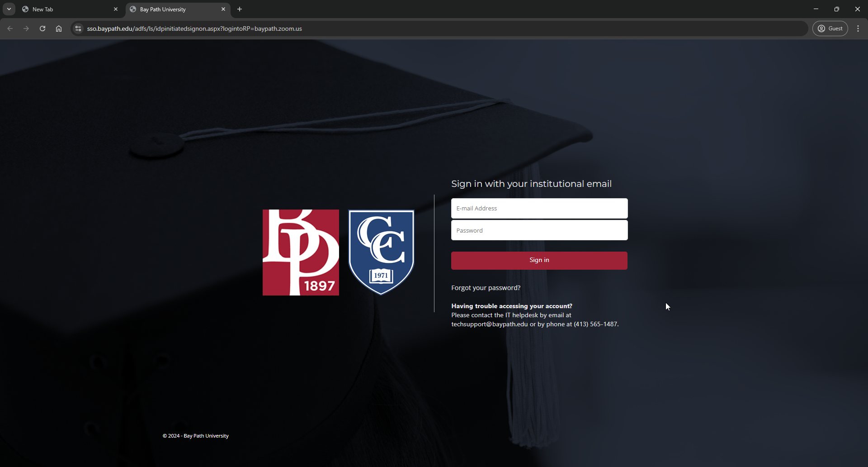This screenshot has height=467, width=868.
Task: View site information icon in address bar
Action: pos(78,29)
